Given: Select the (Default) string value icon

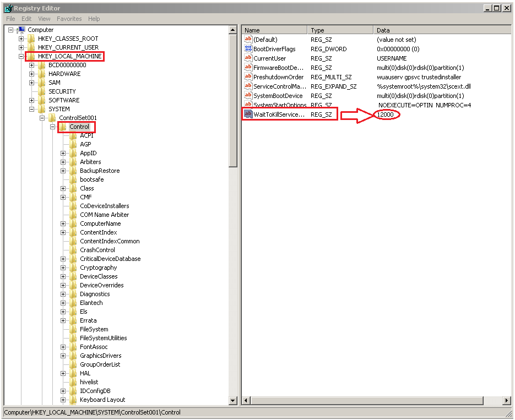Looking at the screenshot, I should [x=248, y=39].
